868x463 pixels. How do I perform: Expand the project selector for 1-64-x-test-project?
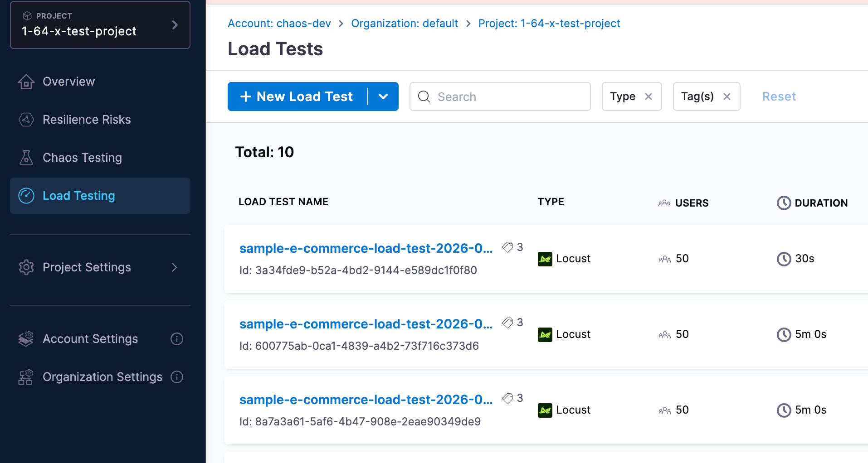pos(175,25)
